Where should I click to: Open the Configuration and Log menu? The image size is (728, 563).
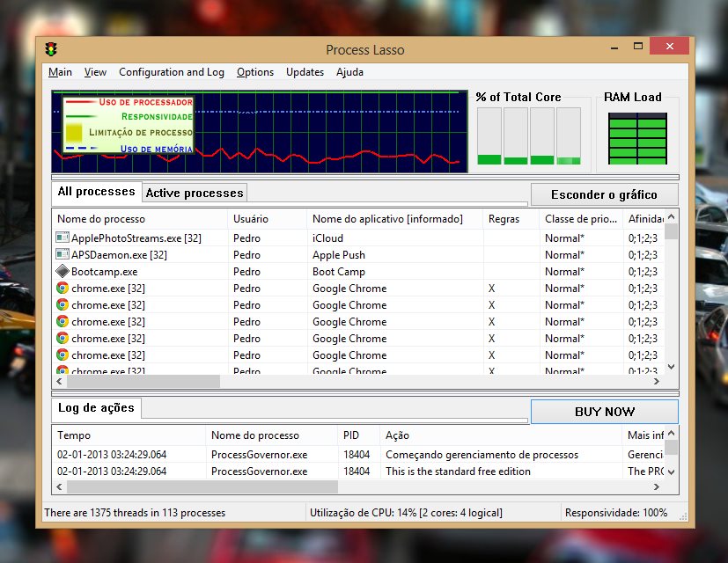click(173, 72)
